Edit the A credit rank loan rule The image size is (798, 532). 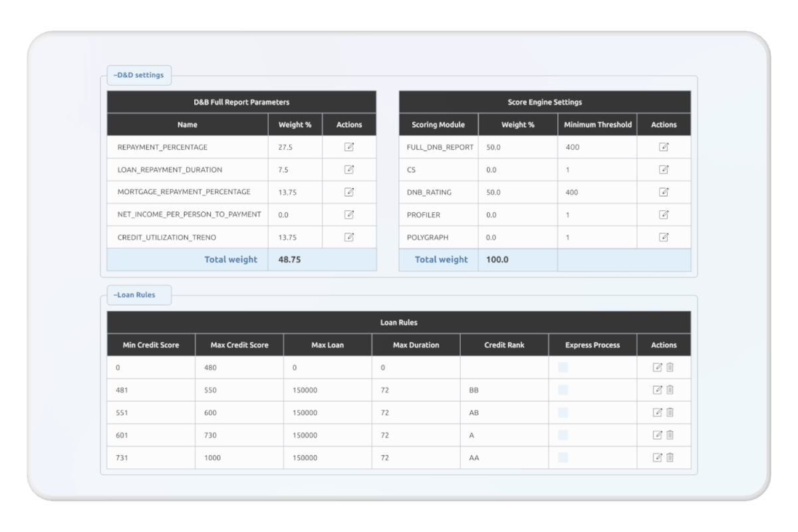click(x=658, y=435)
